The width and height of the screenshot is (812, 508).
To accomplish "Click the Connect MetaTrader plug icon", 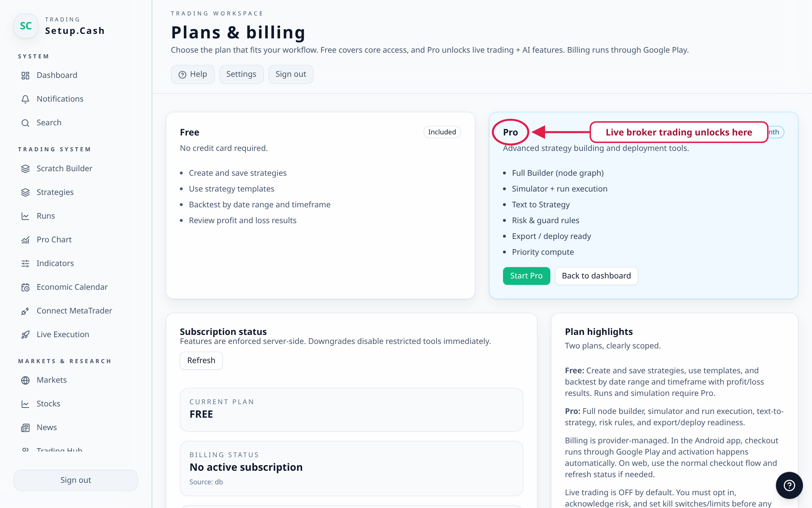I will coord(25,311).
